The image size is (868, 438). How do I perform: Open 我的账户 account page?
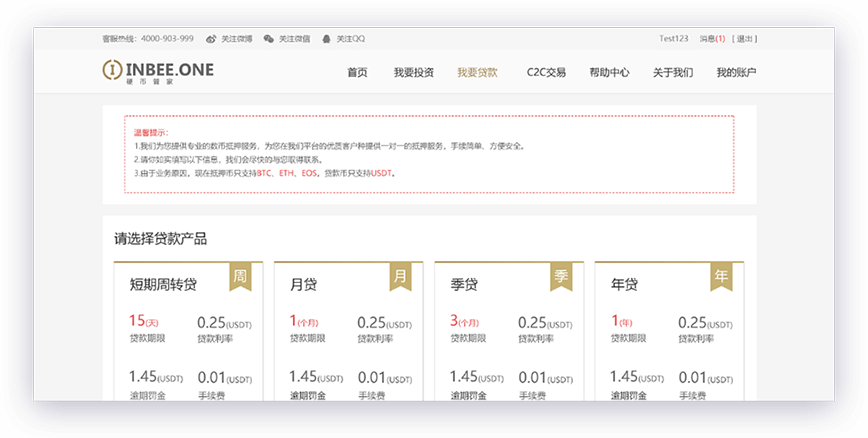click(736, 73)
